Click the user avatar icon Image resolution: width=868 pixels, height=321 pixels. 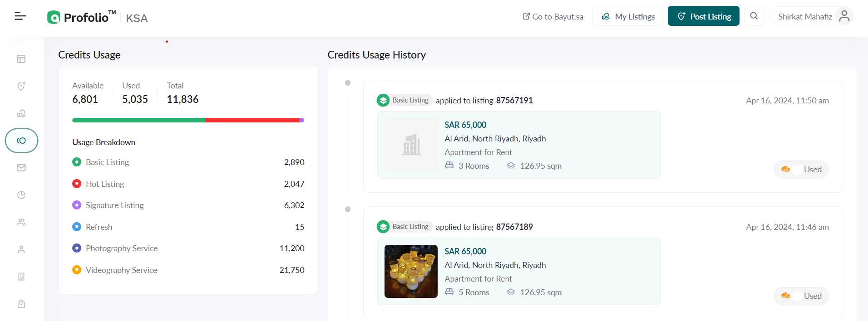(844, 16)
